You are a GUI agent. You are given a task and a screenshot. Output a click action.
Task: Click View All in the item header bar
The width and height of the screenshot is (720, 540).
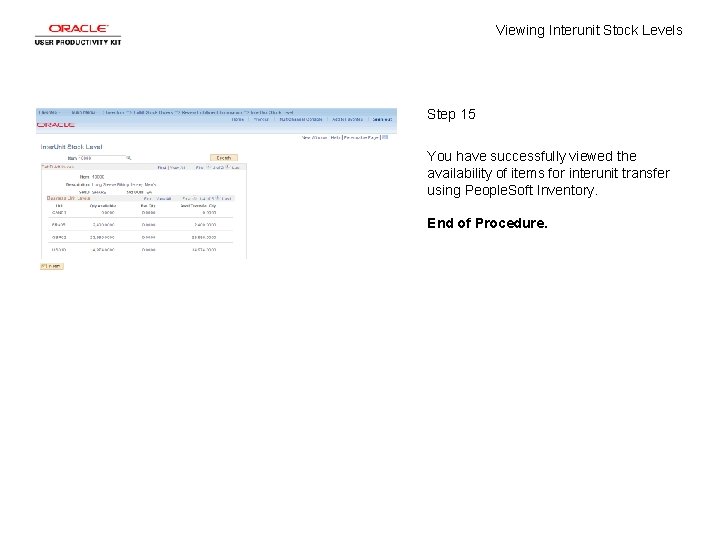[177, 168]
